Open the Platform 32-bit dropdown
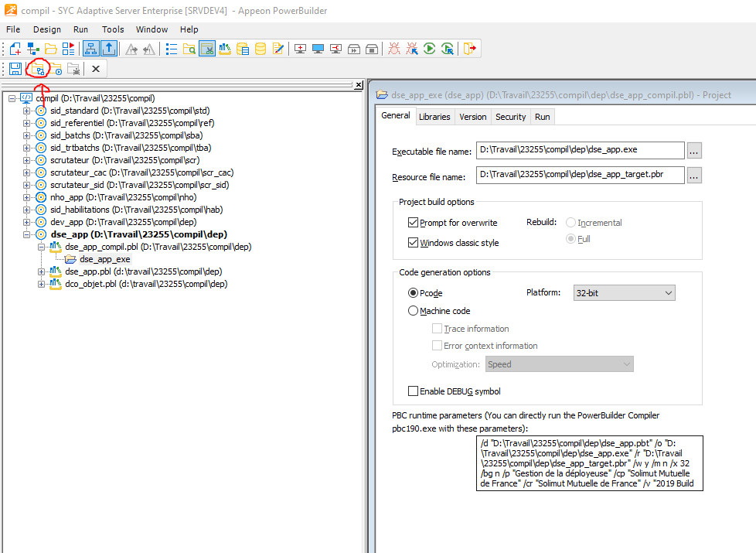The width and height of the screenshot is (756, 553). (x=624, y=294)
